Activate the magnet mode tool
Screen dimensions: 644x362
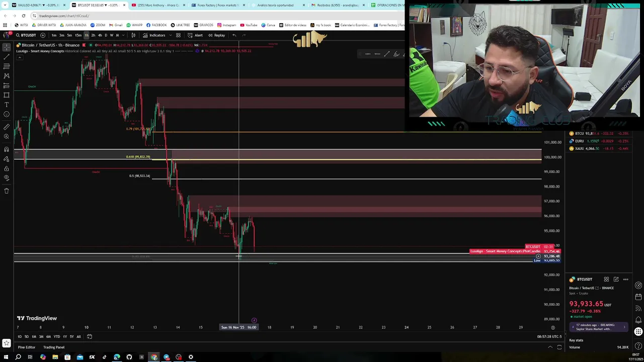(7, 149)
